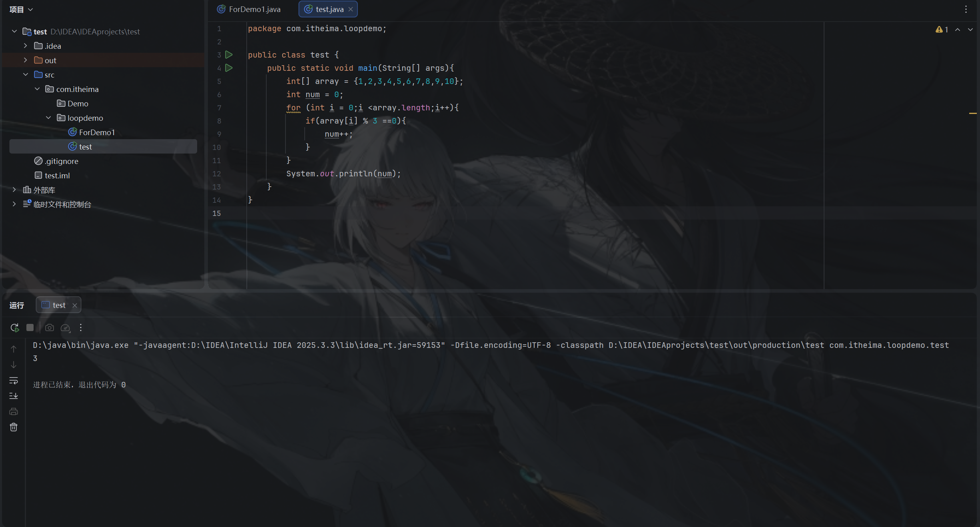The height and width of the screenshot is (527, 980).
Task: Expand 临时文件和控制台 node
Action: 14,204
